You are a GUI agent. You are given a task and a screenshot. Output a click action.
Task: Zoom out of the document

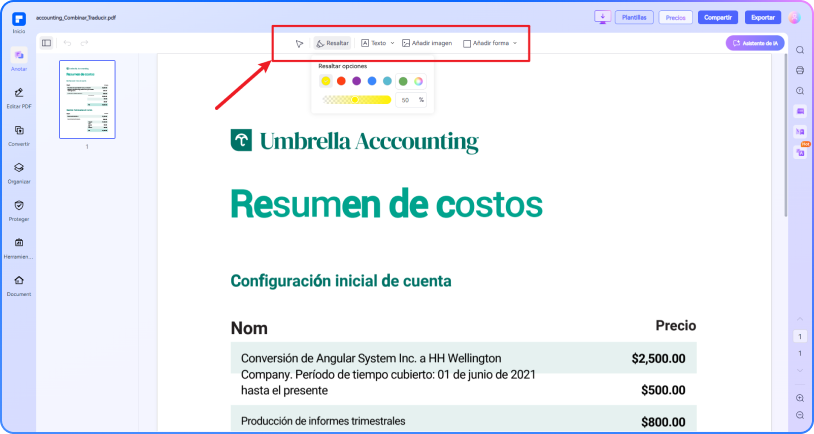click(x=800, y=415)
